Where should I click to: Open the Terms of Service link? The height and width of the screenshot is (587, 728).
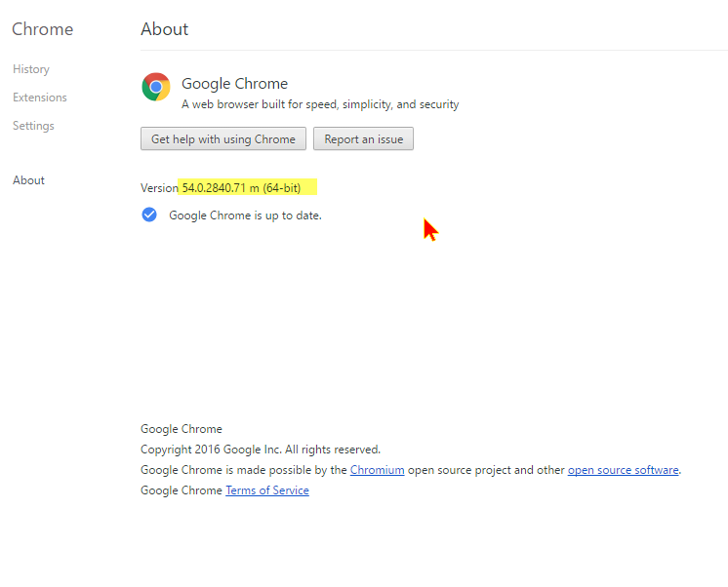[x=267, y=490]
